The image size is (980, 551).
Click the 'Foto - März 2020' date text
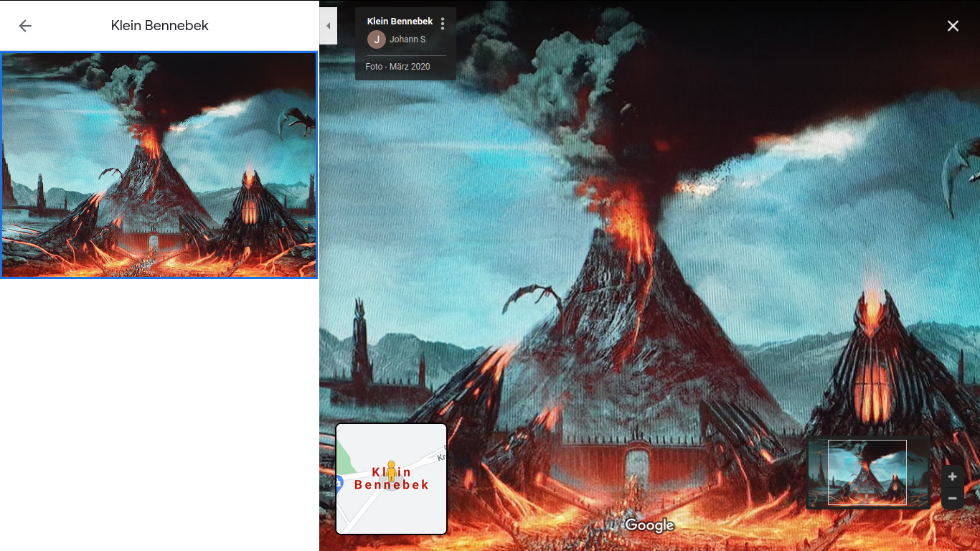[397, 67]
